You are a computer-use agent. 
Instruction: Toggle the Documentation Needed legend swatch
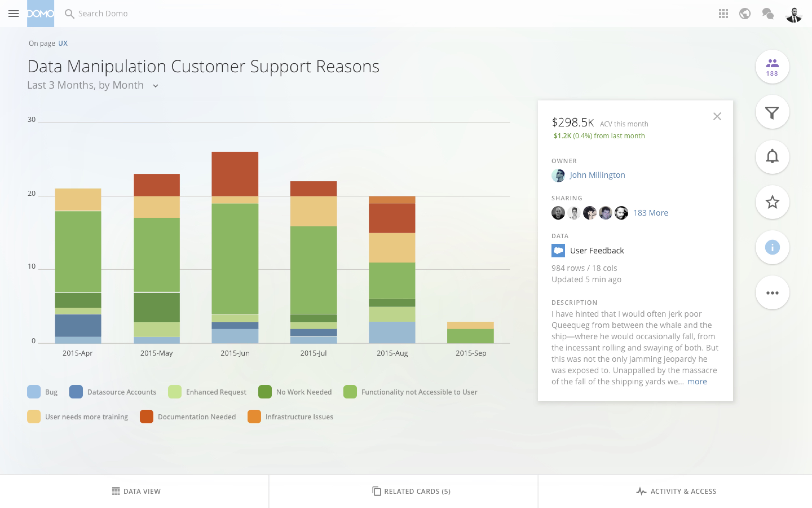(x=147, y=417)
